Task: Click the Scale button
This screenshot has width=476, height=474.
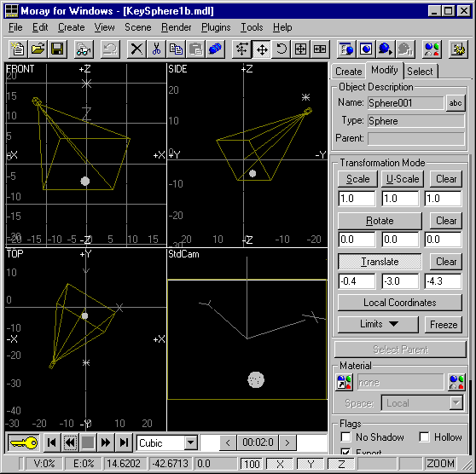Action: pyautogui.click(x=358, y=179)
